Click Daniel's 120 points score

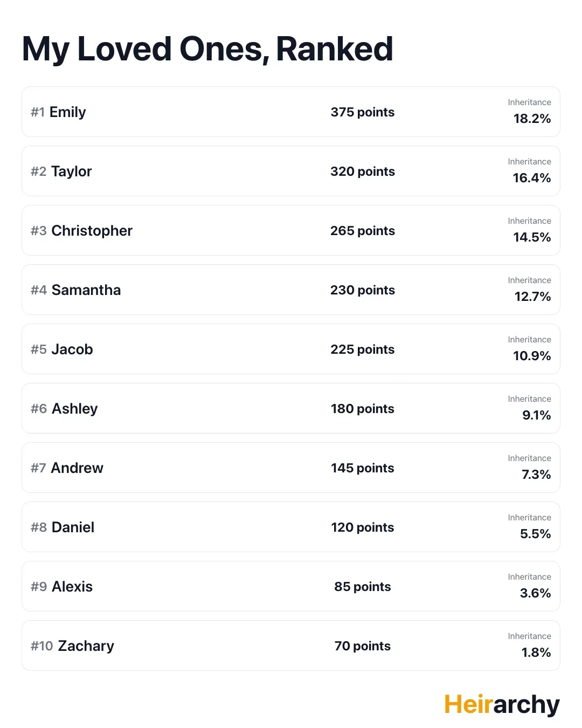coord(362,527)
